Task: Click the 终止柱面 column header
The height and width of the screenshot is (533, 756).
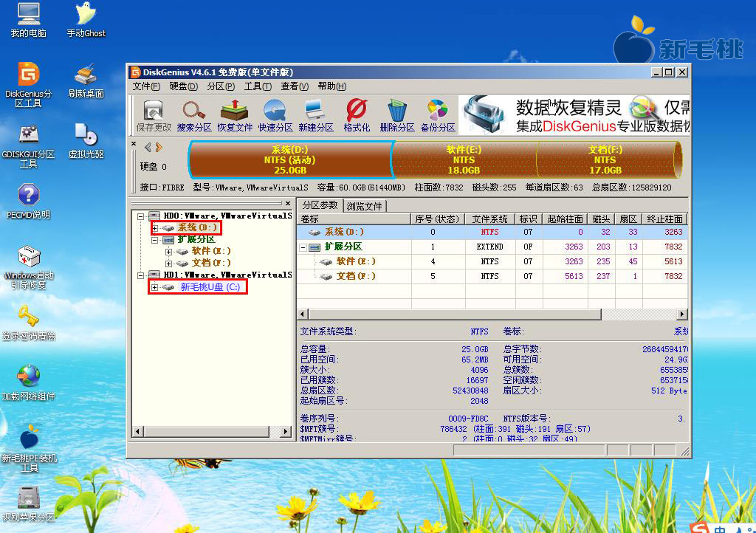Action: [x=664, y=219]
